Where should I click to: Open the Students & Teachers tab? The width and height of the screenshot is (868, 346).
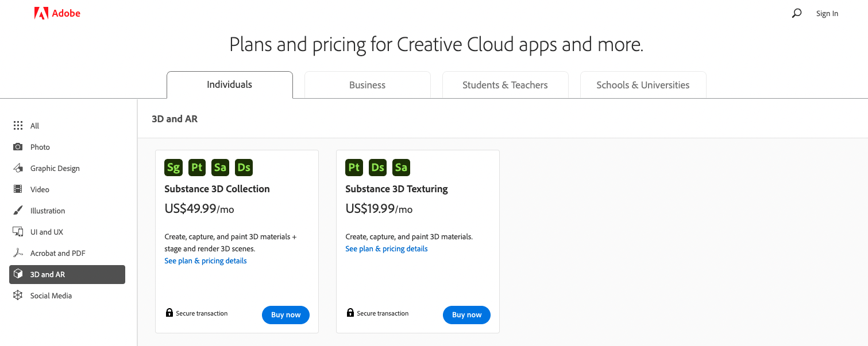click(x=506, y=85)
